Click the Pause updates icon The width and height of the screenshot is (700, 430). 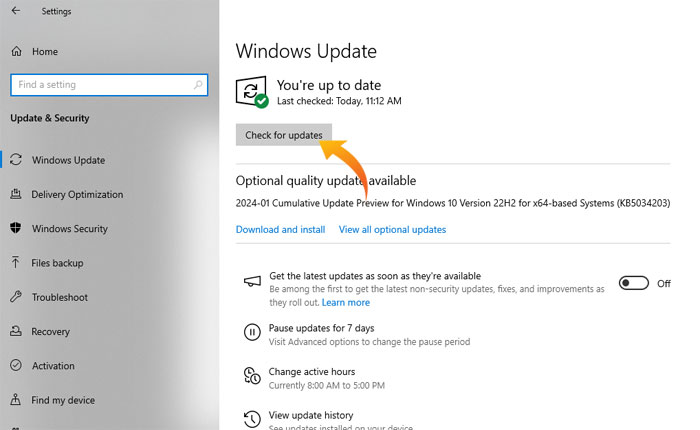tap(252, 331)
